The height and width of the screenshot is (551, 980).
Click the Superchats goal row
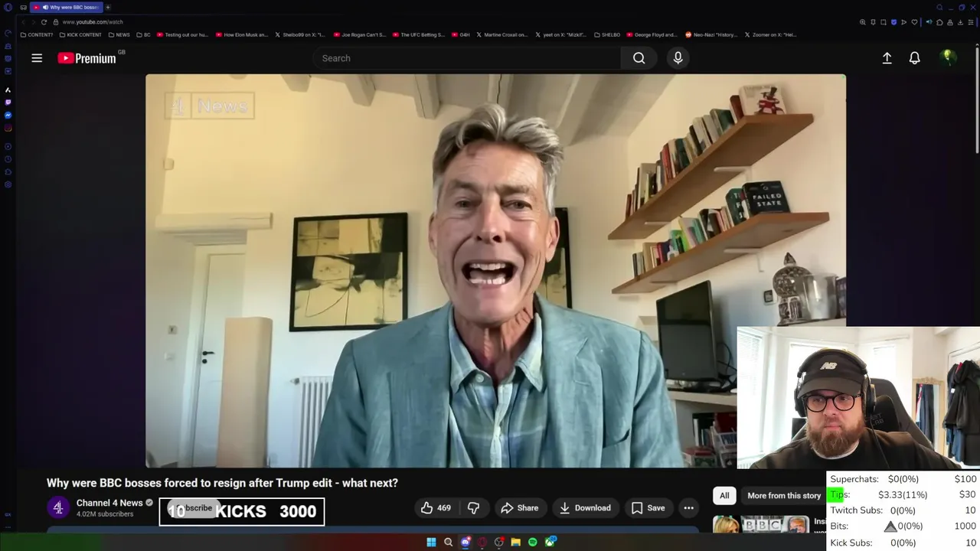903,479
